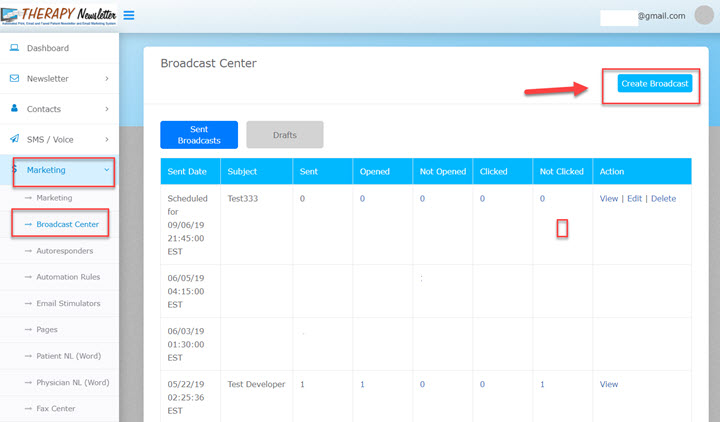Viewport: 720px width, 422px height.
Task: Switch to the Drafts tab
Action: [284, 135]
